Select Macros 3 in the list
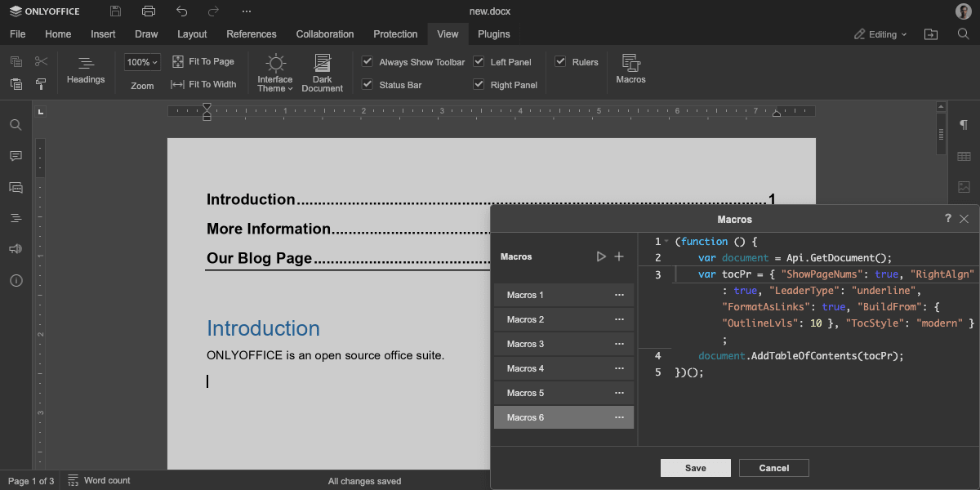Image resolution: width=980 pixels, height=490 pixels. [563, 344]
